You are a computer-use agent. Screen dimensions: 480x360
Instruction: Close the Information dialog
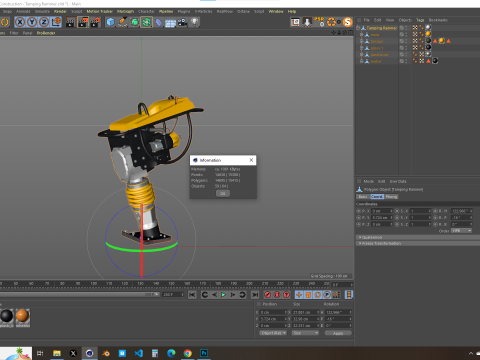[251, 160]
